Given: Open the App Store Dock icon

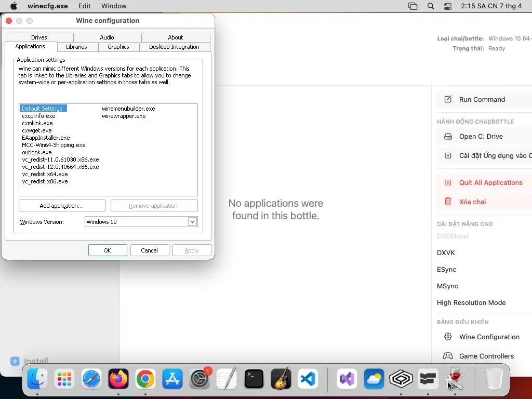Looking at the screenshot, I should tap(172, 379).
